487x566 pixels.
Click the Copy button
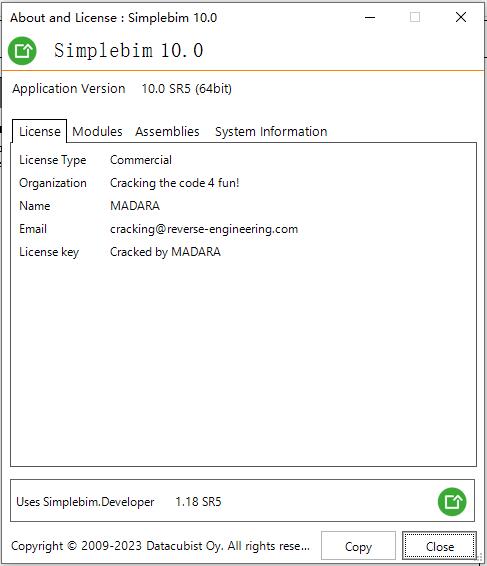click(358, 546)
